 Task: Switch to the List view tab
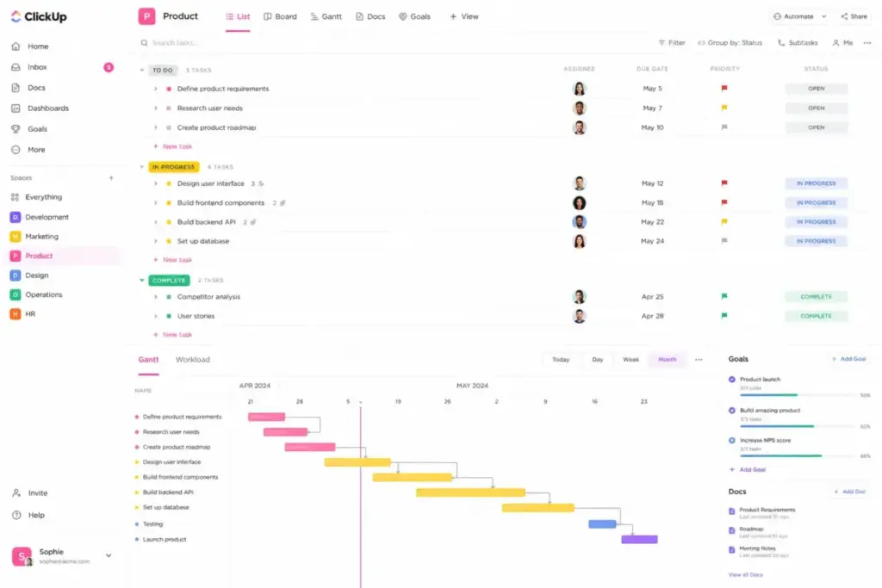click(x=238, y=16)
